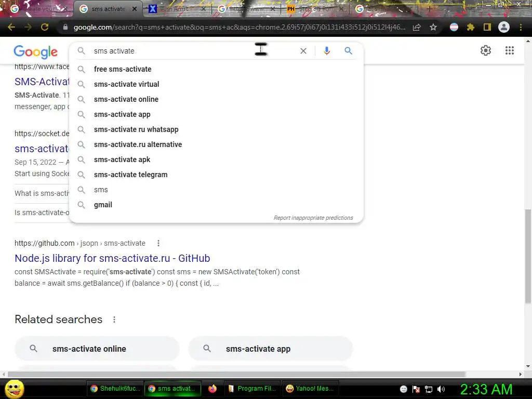Open 'Yahoo! Mes...' taskbar window
This screenshot has height=399, width=532.
pos(310,389)
